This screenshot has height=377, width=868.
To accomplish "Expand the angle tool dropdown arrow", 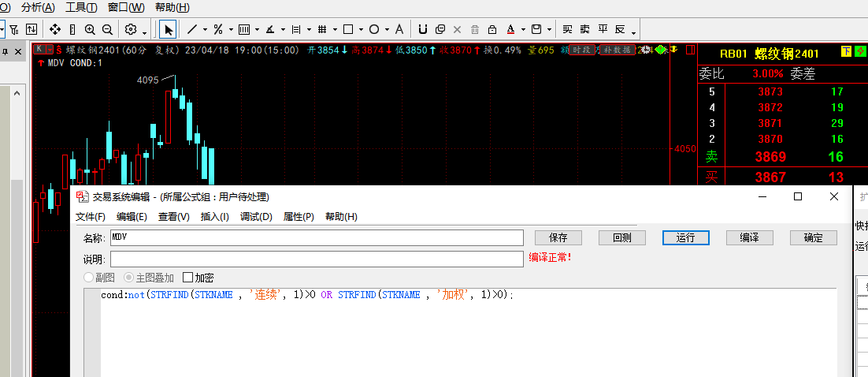I will (283, 29).
